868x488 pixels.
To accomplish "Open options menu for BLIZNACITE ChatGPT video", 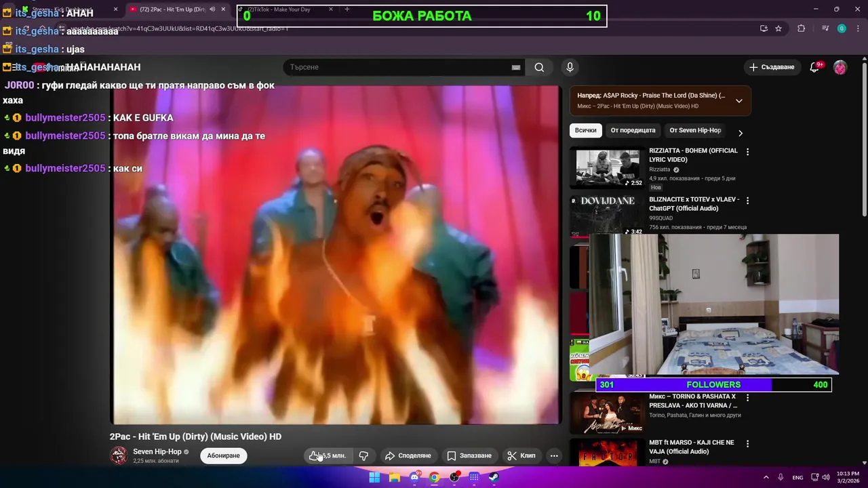I will click(747, 201).
